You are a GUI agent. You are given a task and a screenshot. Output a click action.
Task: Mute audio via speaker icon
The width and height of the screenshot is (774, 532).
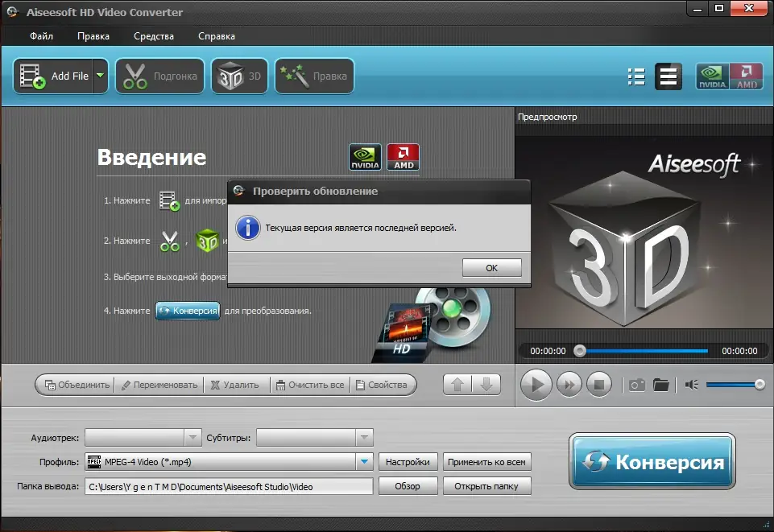(x=692, y=385)
